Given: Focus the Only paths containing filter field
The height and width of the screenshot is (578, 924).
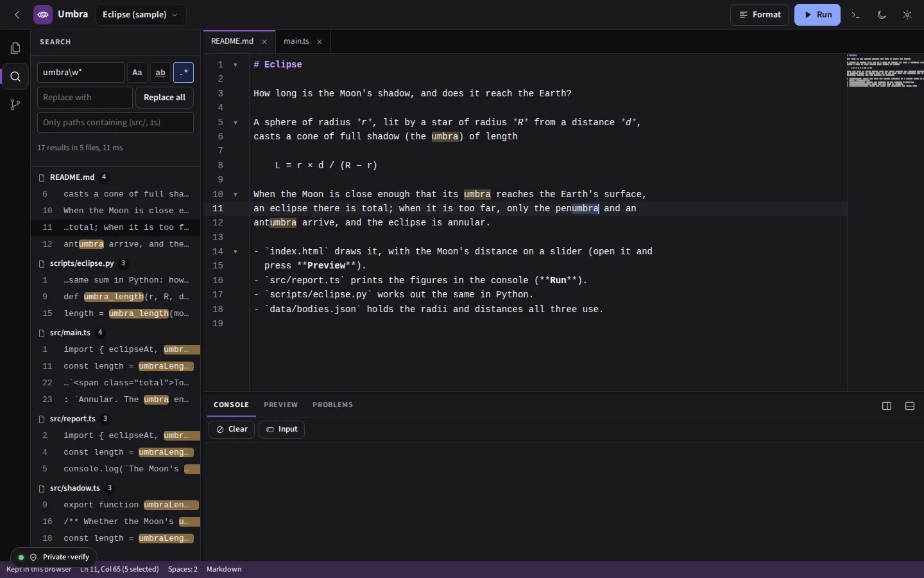Looking at the screenshot, I should pyautogui.click(x=116, y=123).
